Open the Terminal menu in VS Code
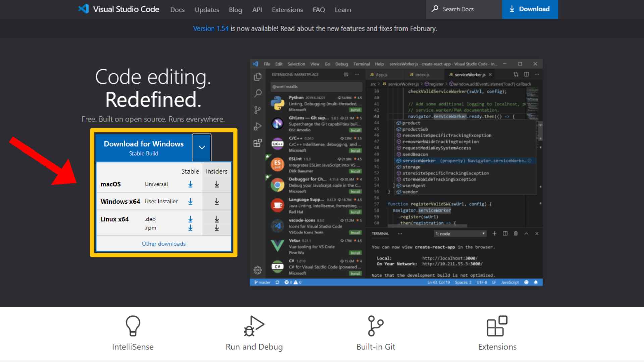The height and width of the screenshot is (362, 644). click(361, 64)
